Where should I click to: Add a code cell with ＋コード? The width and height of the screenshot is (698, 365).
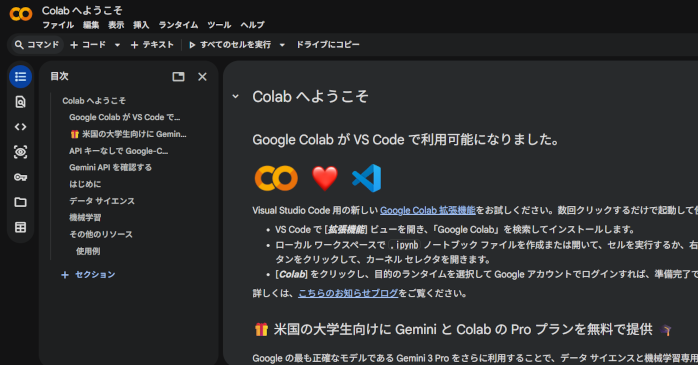(x=88, y=45)
